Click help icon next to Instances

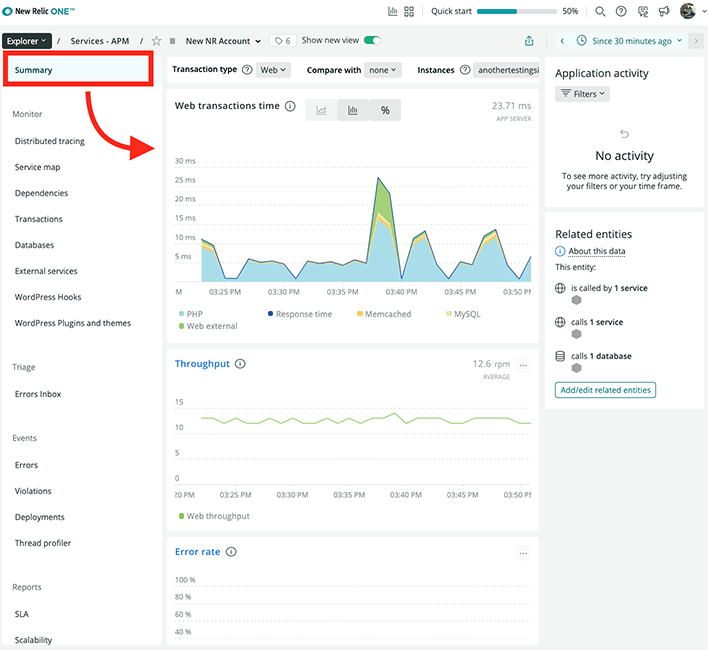(x=465, y=70)
